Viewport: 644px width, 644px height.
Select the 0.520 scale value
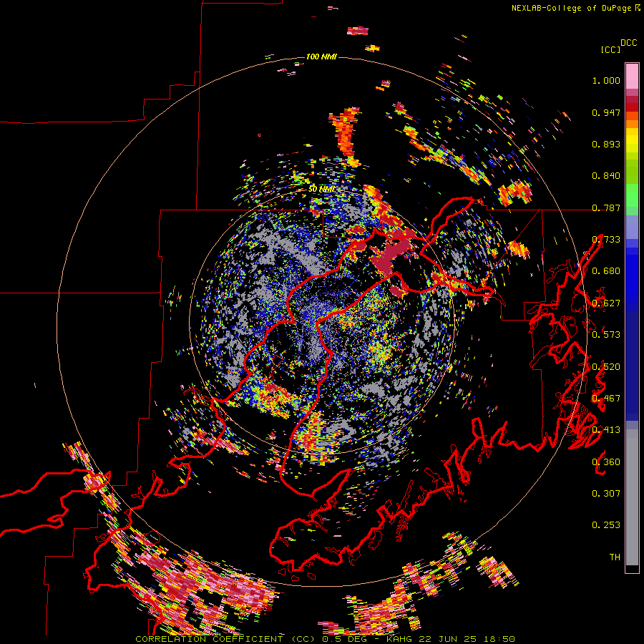click(x=606, y=367)
